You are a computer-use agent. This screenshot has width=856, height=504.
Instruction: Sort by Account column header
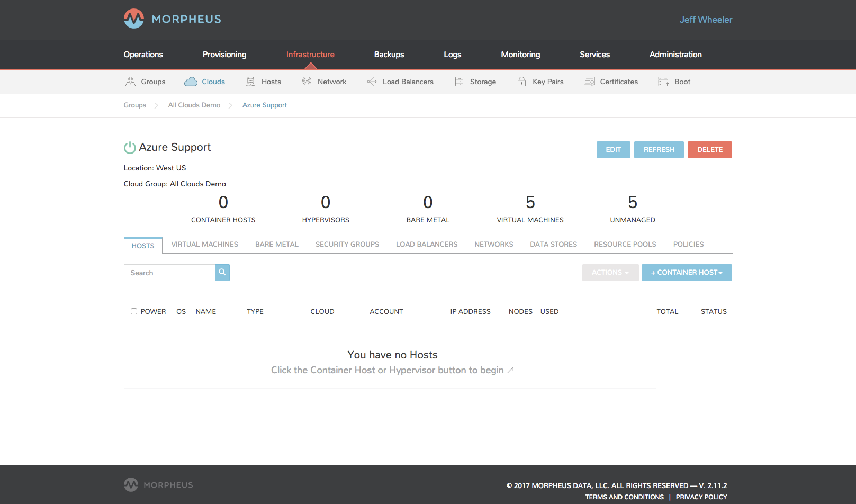pos(386,311)
